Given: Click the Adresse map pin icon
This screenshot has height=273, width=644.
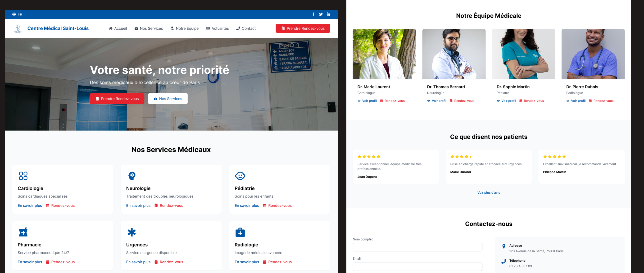Looking at the screenshot, I should click(504, 246).
